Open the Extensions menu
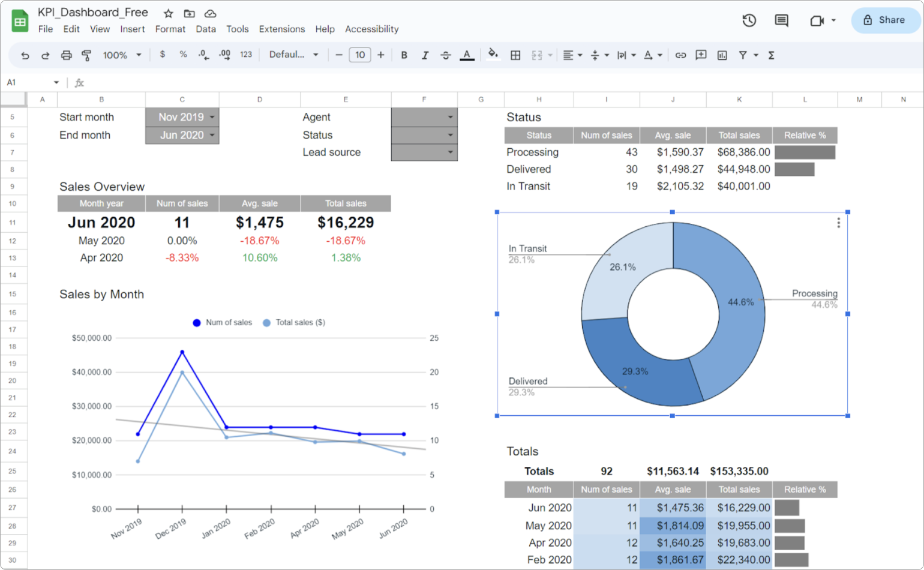 point(282,29)
